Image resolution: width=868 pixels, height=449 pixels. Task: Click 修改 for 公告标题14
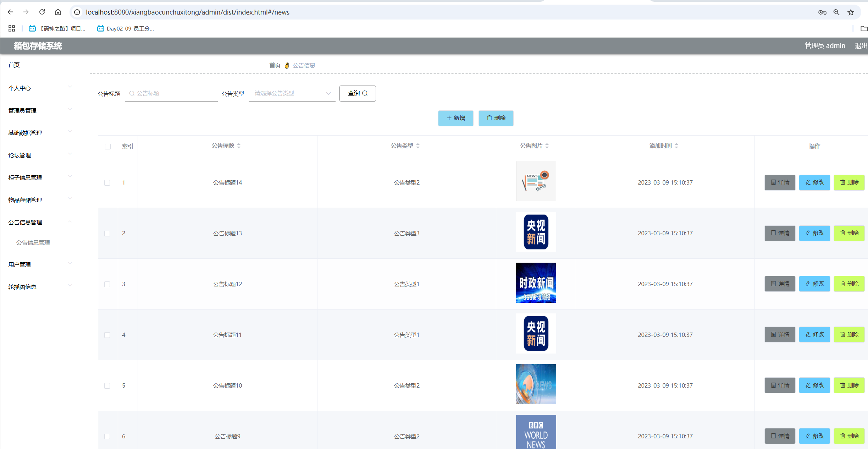814,182
